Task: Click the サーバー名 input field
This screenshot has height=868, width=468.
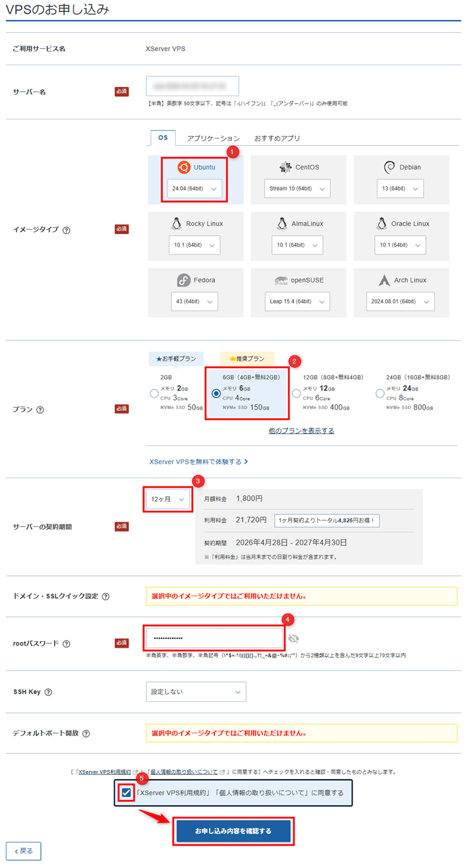Action: (x=192, y=86)
